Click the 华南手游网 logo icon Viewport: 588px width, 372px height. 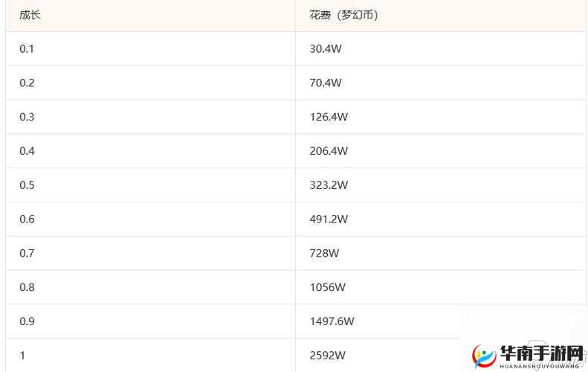485,356
